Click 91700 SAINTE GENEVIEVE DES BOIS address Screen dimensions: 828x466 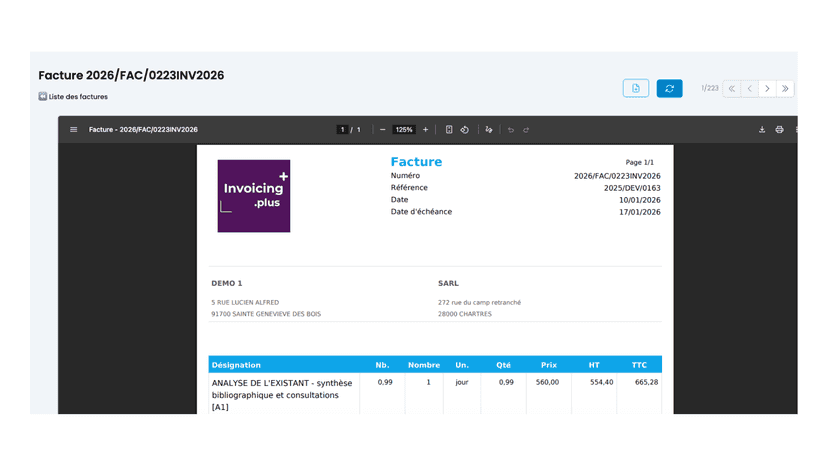(266, 314)
